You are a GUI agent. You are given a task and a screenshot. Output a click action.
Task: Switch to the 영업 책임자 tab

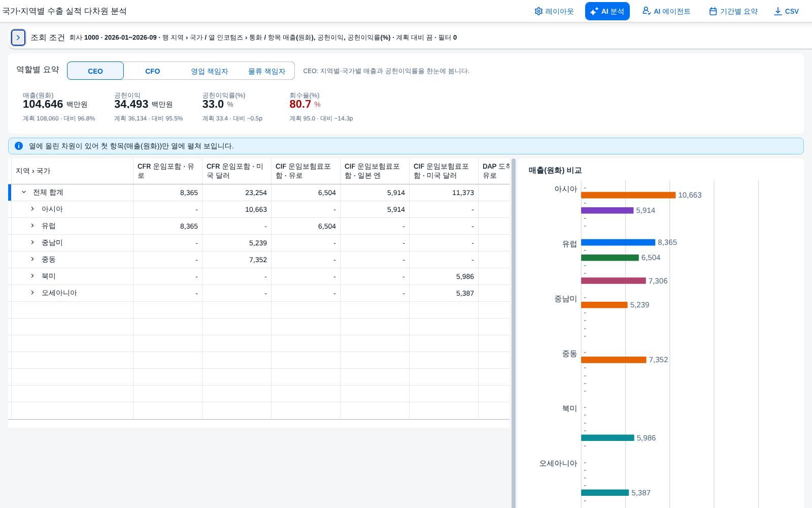pos(210,71)
